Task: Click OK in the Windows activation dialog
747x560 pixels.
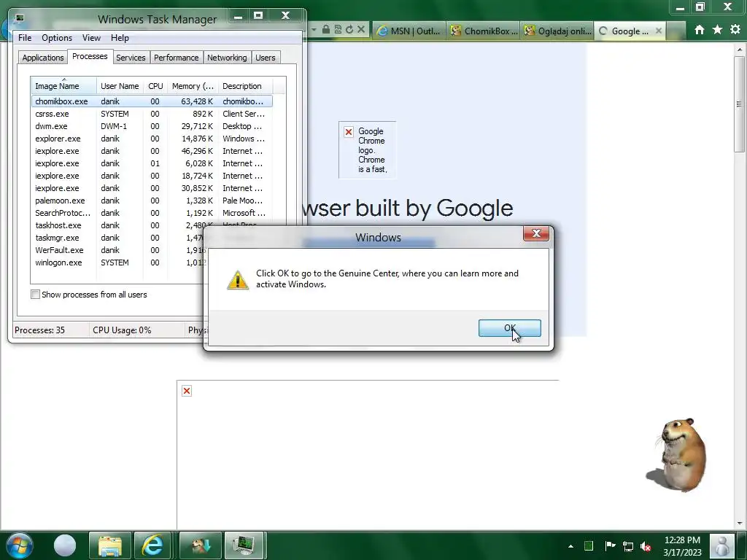Action: point(509,328)
